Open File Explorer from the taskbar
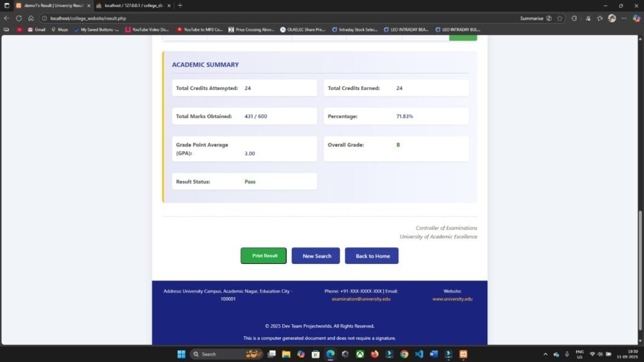Screen dimensions: 644x362 285,353
